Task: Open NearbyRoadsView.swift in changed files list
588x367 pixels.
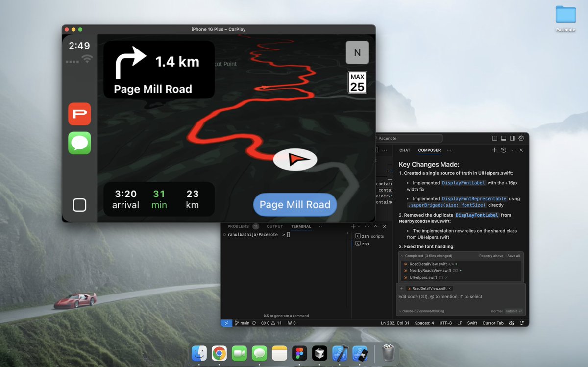Action: (430, 270)
